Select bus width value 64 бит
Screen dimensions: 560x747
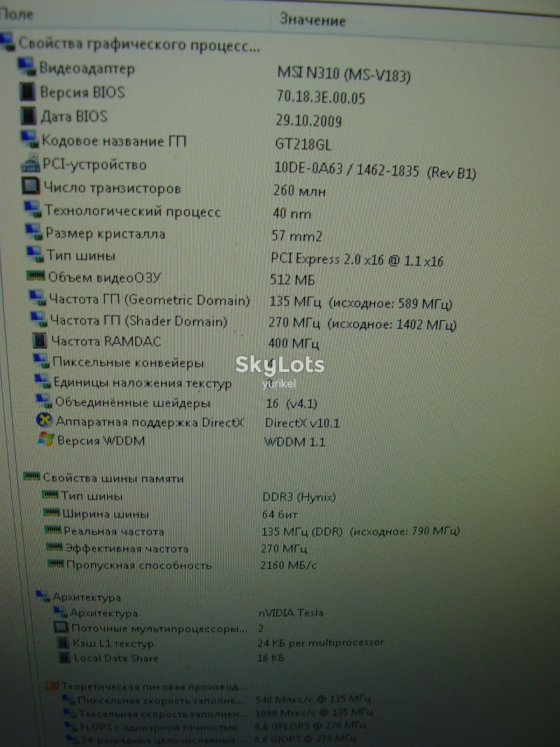[280, 514]
